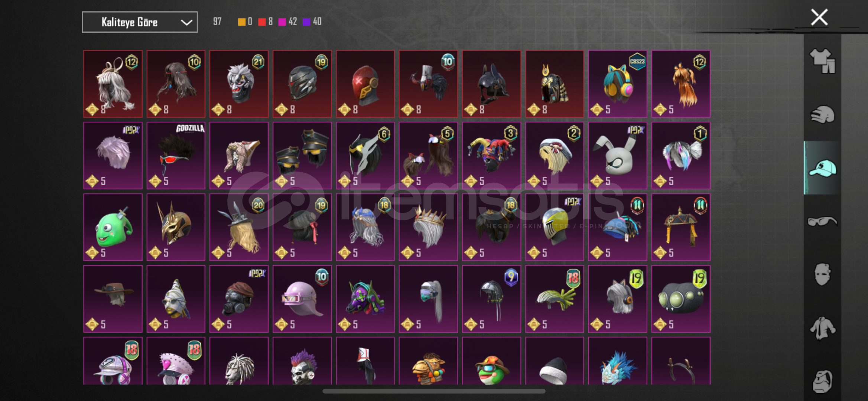Select the helmet category in sidebar
Viewport: 868px width, 401px height.
[x=822, y=114]
